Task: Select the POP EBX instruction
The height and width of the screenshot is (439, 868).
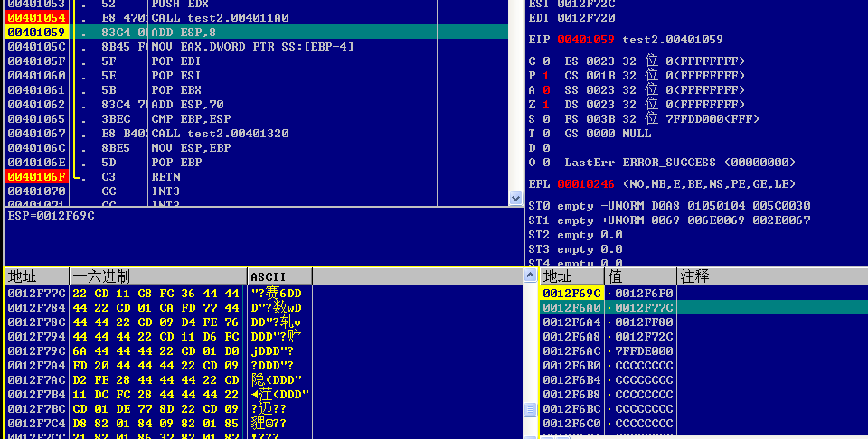Action: point(176,89)
